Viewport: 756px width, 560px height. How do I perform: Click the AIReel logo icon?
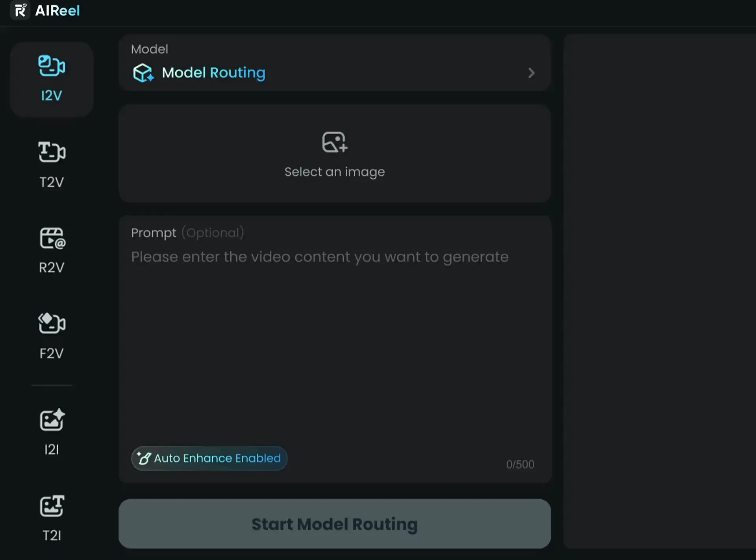[x=20, y=10]
